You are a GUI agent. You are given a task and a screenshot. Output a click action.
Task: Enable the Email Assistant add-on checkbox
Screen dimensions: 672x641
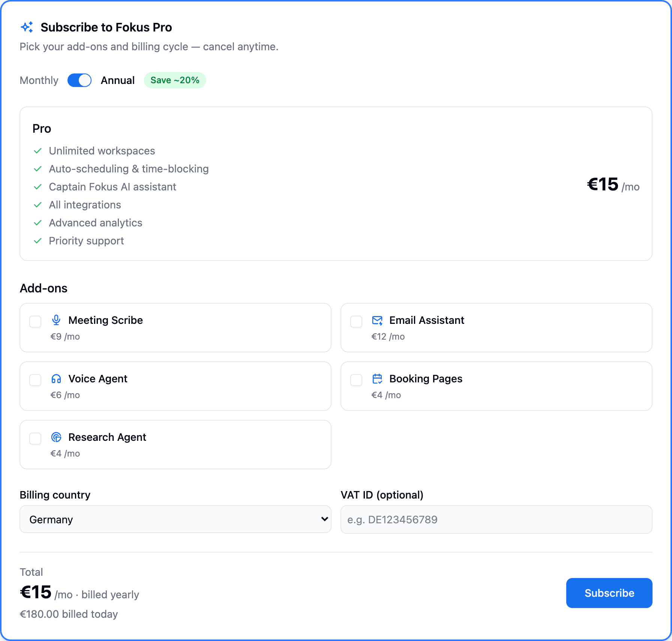356,322
